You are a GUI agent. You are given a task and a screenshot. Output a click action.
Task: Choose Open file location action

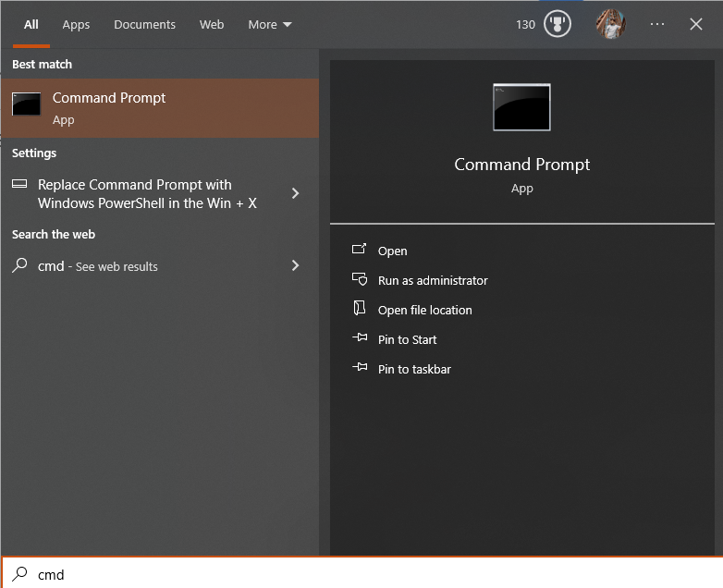point(424,310)
